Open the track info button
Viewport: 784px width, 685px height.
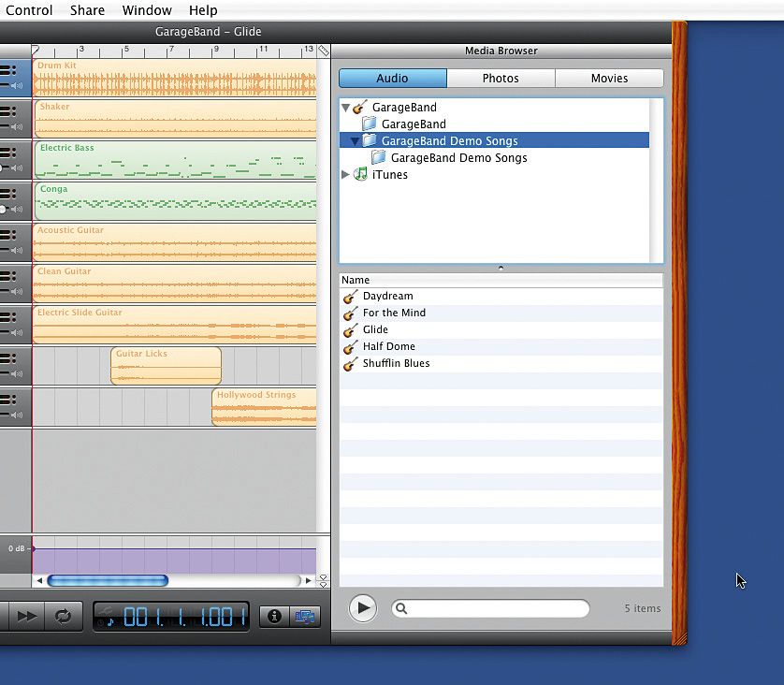pos(274,616)
